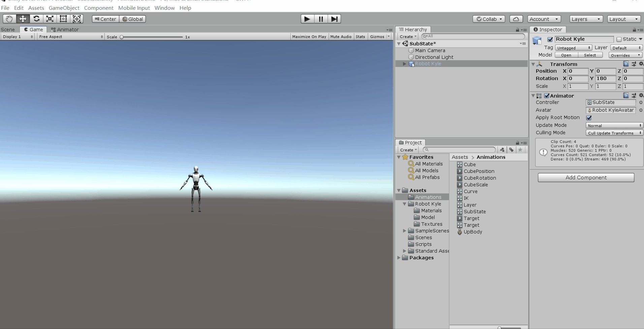Click the Model Select button
The image size is (644, 329).
tap(590, 55)
